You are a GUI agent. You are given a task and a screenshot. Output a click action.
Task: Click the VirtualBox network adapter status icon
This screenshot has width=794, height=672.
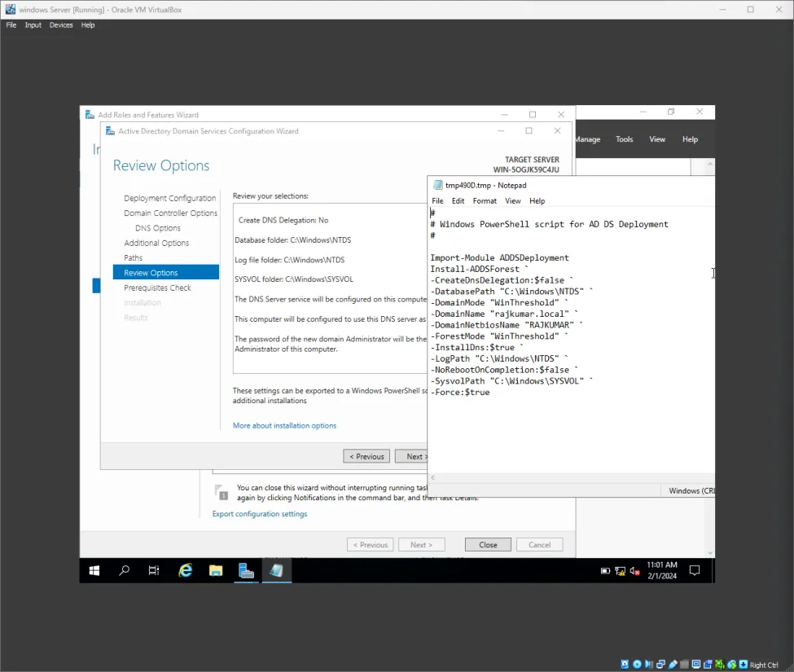(660, 664)
